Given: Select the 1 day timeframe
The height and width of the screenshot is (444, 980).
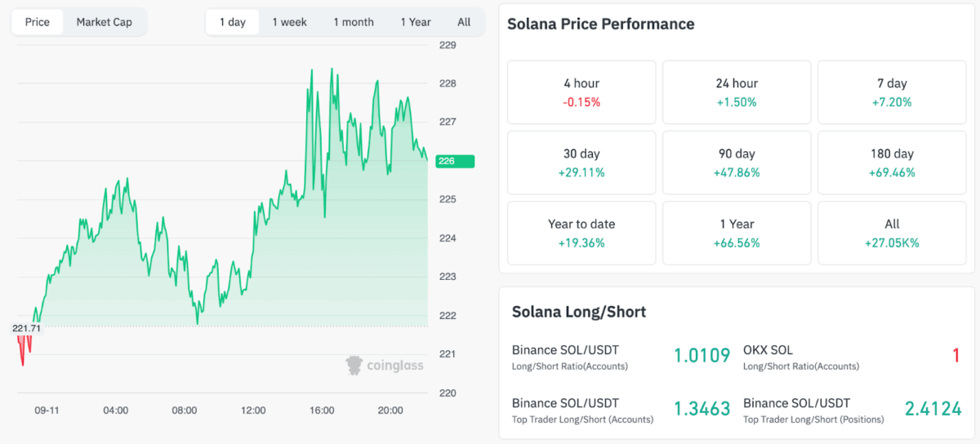Looking at the screenshot, I should pyautogui.click(x=232, y=22).
